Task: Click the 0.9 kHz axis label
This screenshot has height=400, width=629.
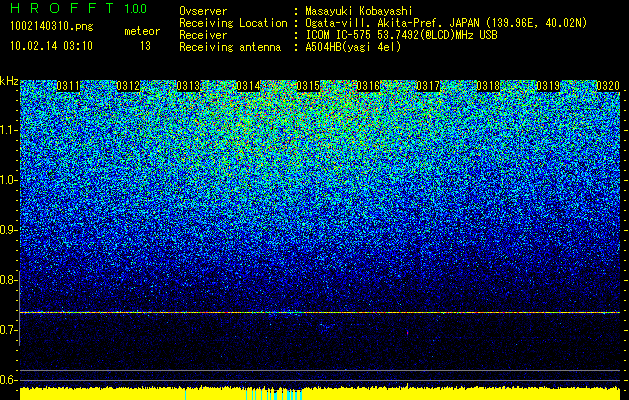Action: [9, 230]
